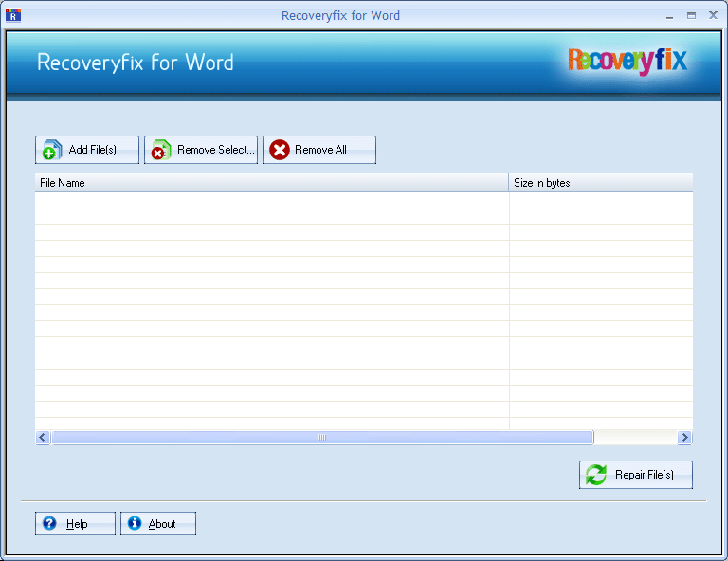The height and width of the screenshot is (561, 728).
Task: Close the Recoveryfix for Word window
Action: click(713, 15)
